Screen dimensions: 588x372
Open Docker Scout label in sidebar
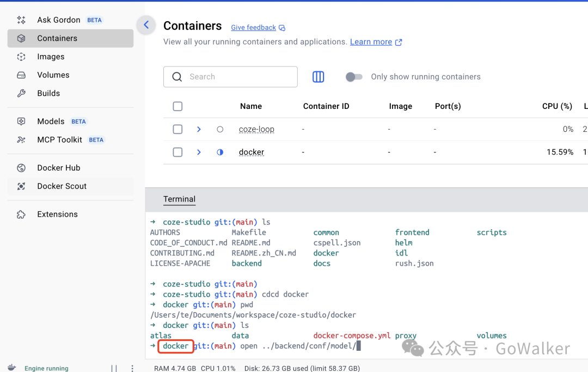click(62, 186)
